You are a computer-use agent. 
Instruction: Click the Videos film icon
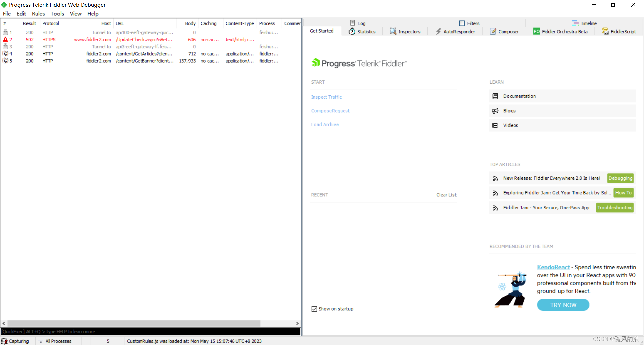pyautogui.click(x=495, y=125)
